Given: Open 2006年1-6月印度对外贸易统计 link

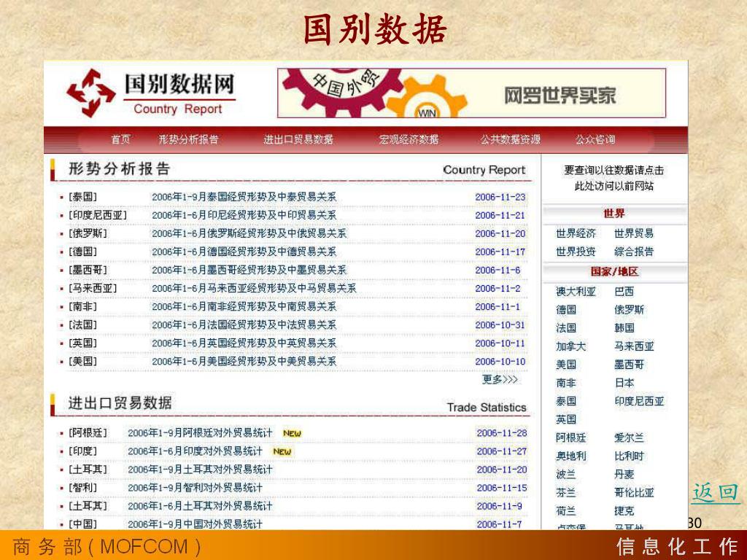Looking at the screenshot, I should point(195,451).
